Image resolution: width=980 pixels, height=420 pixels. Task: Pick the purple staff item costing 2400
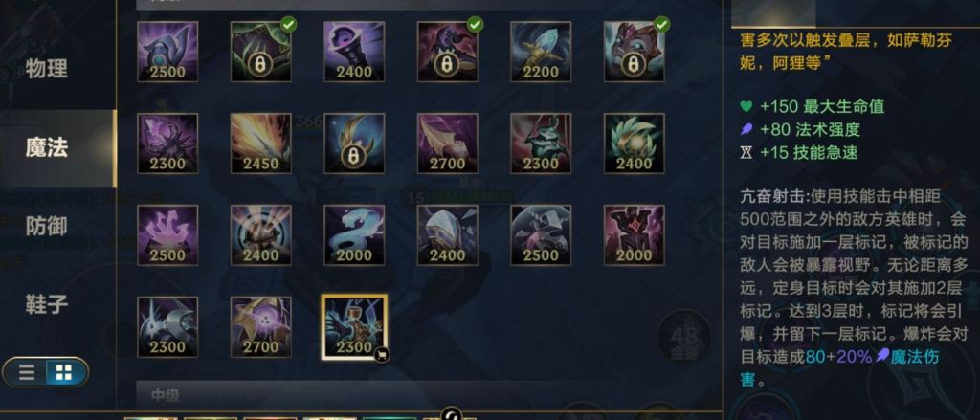(354, 52)
